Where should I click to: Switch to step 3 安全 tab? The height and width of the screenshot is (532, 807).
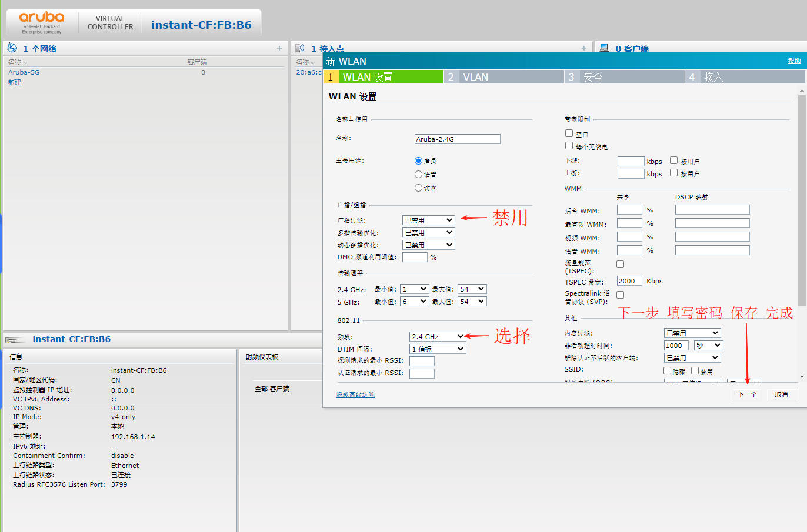point(625,77)
